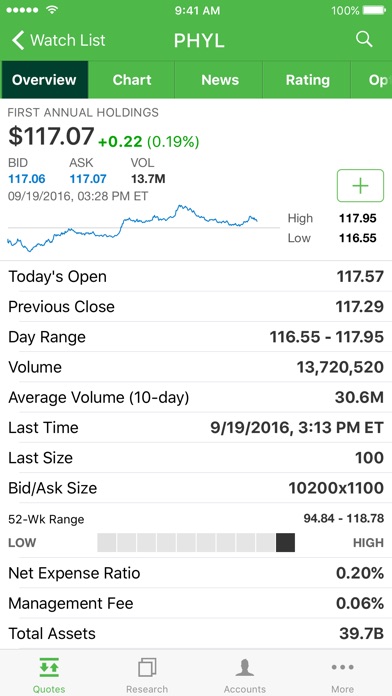Tap the blue BID price 117.06

(x=27, y=179)
